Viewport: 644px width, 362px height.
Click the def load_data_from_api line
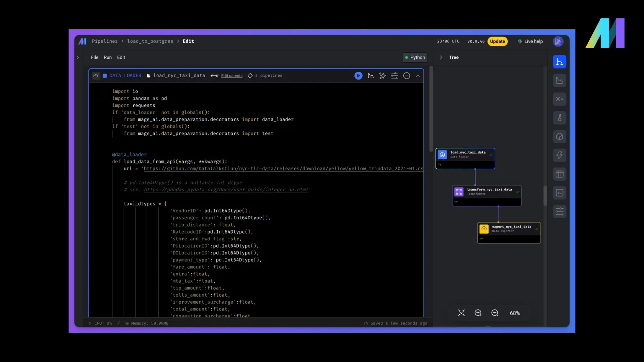(169, 162)
